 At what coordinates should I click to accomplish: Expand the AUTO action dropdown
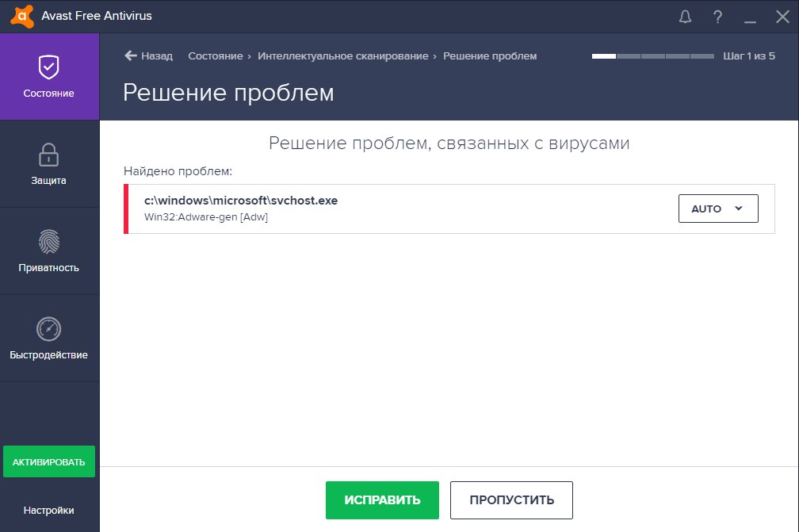tap(718, 209)
